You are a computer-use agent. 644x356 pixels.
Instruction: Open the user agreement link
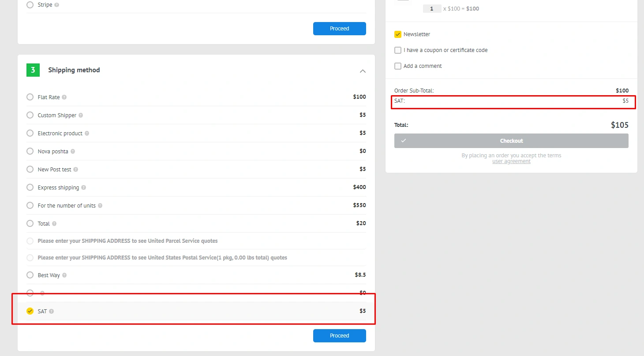click(x=511, y=161)
